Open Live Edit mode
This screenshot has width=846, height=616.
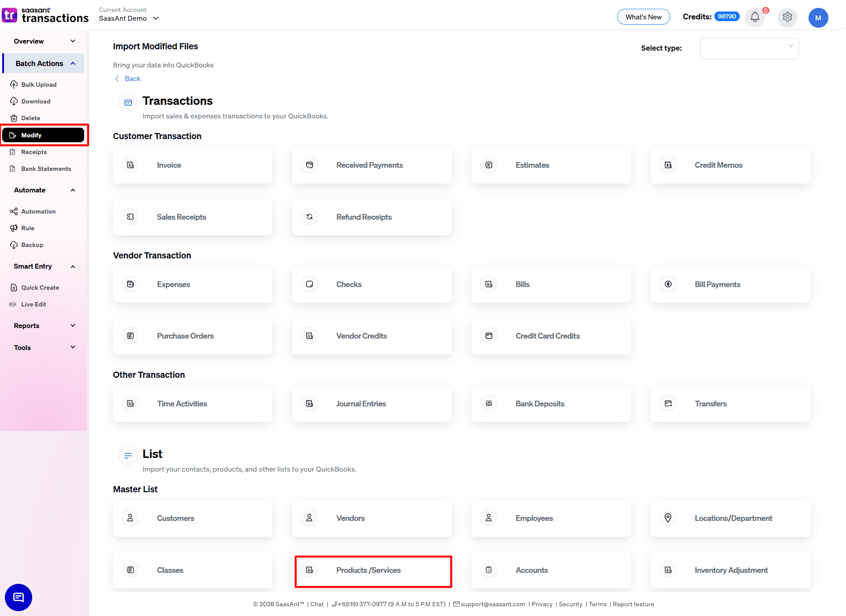pyautogui.click(x=33, y=304)
